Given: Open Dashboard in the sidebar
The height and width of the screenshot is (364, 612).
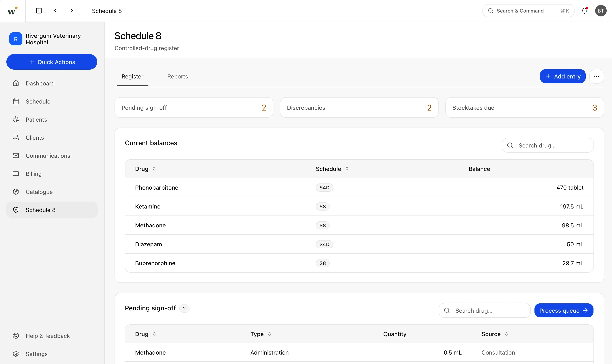Looking at the screenshot, I should point(52,83).
